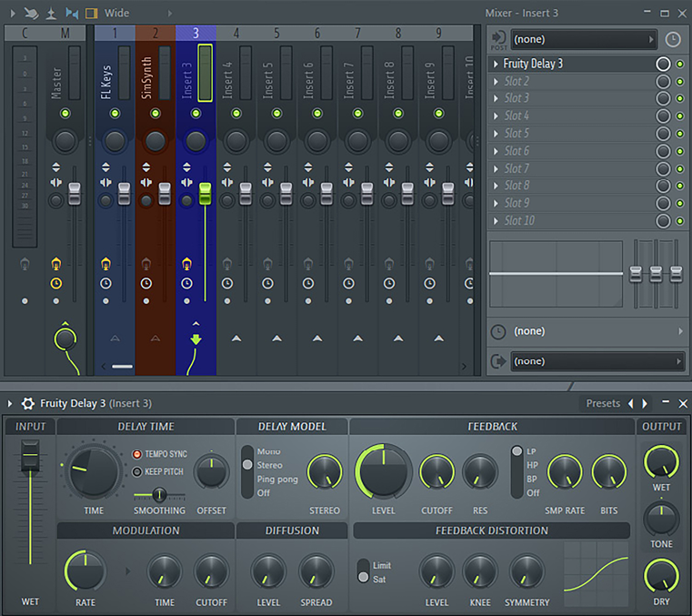
Task: Click the Fruity Delay 3 slot mix knob
Action: [663, 64]
